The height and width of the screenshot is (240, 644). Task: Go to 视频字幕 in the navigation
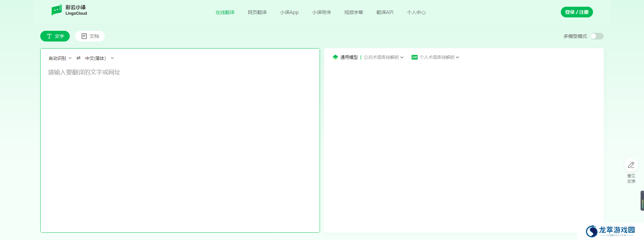354,12
